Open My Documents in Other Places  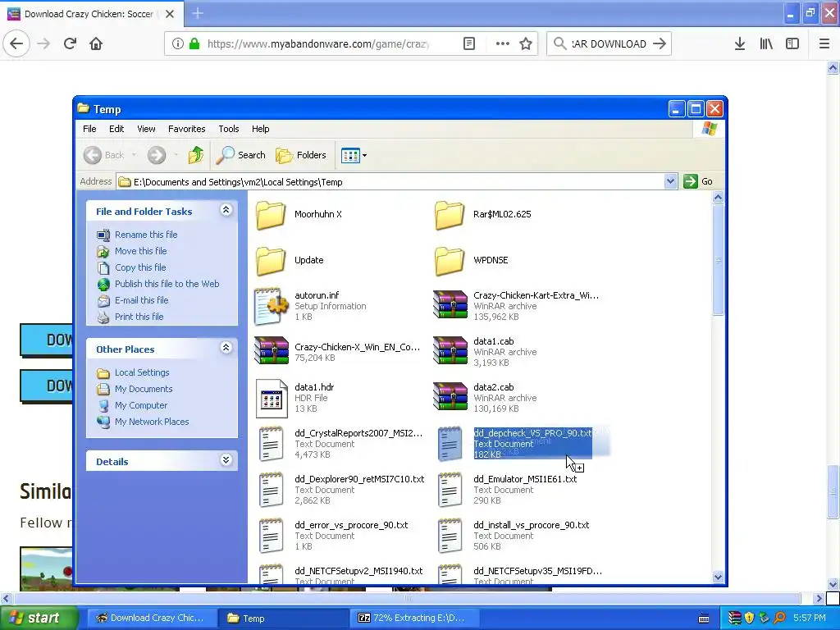[144, 389]
